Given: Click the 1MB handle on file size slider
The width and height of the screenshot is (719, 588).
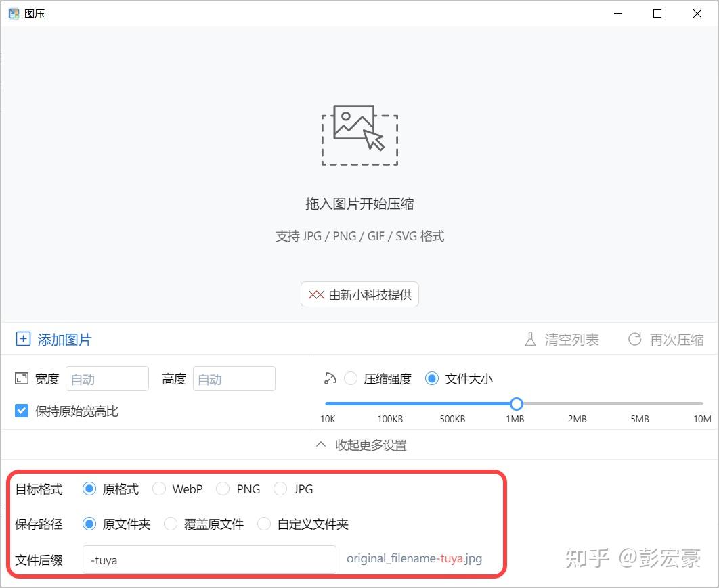Looking at the screenshot, I should click(517, 403).
